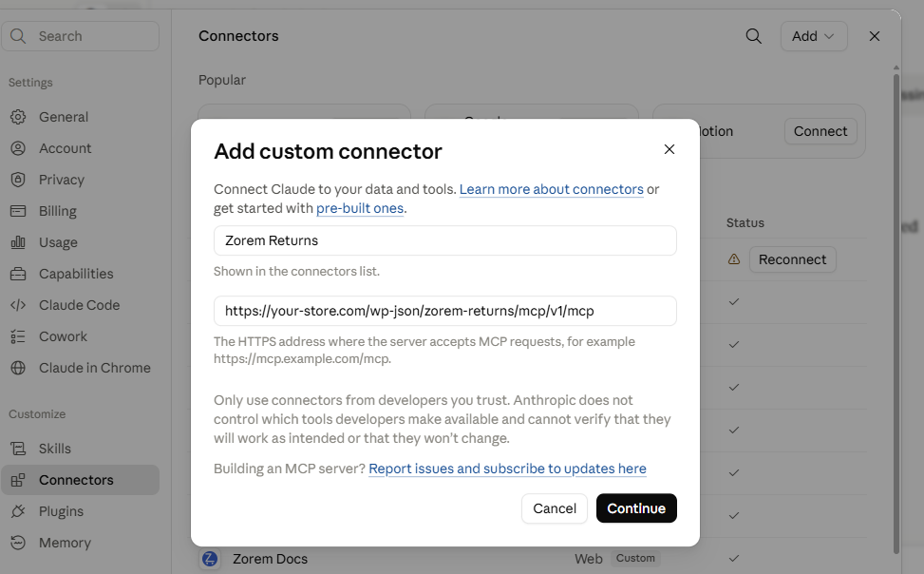924x574 pixels.
Task: Click the Continue button
Action: [636, 507]
